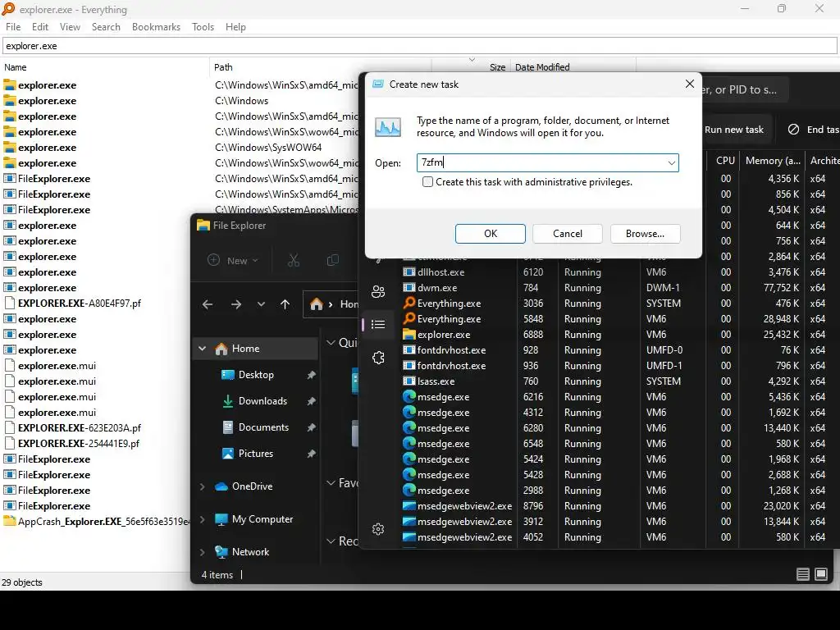Screen dimensions: 840x630
Task: Switch File Explorer to details view icon
Action: [803, 574]
